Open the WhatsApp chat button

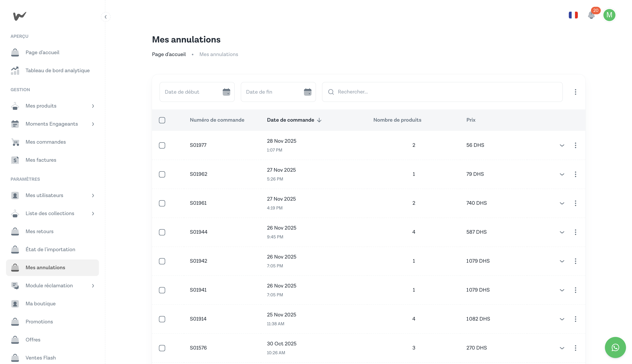point(615,347)
